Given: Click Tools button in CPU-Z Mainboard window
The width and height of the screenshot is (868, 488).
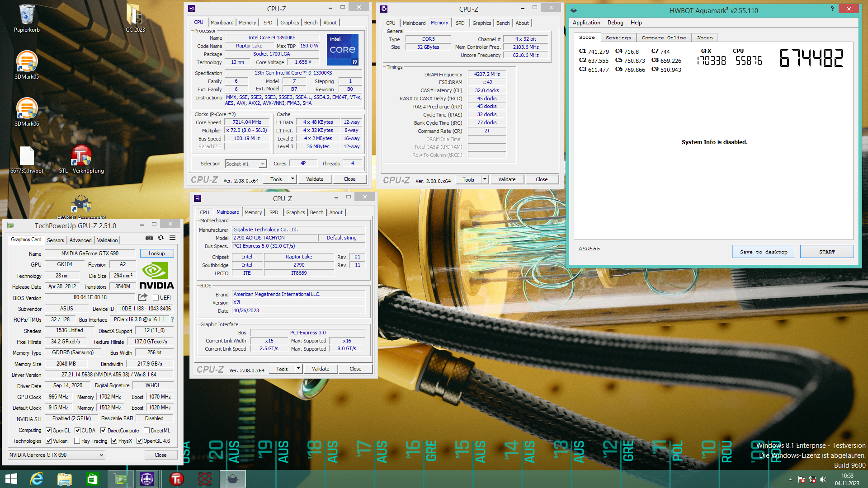Looking at the screenshot, I should (x=282, y=369).
